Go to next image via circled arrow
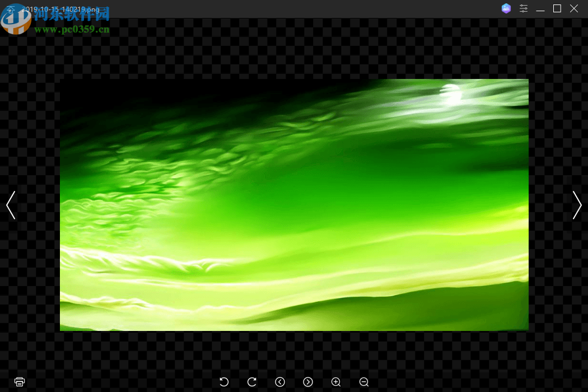The height and width of the screenshot is (392, 588). pos(308,382)
